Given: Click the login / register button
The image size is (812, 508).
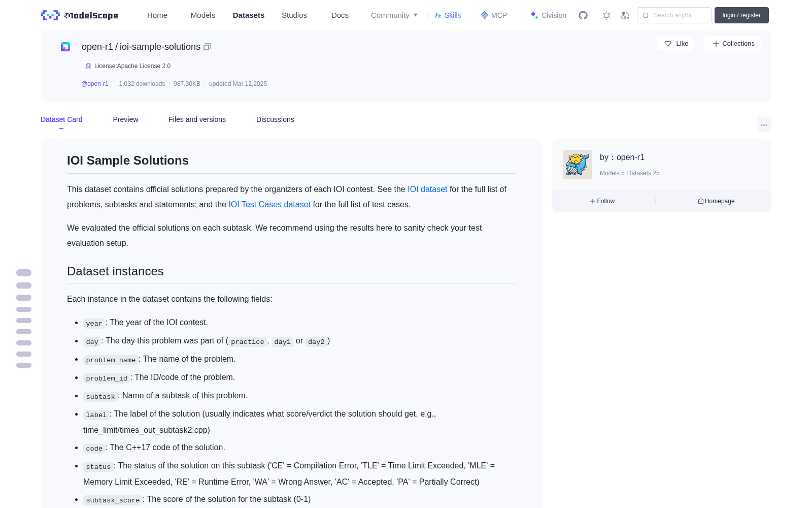Looking at the screenshot, I should coord(741,15).
